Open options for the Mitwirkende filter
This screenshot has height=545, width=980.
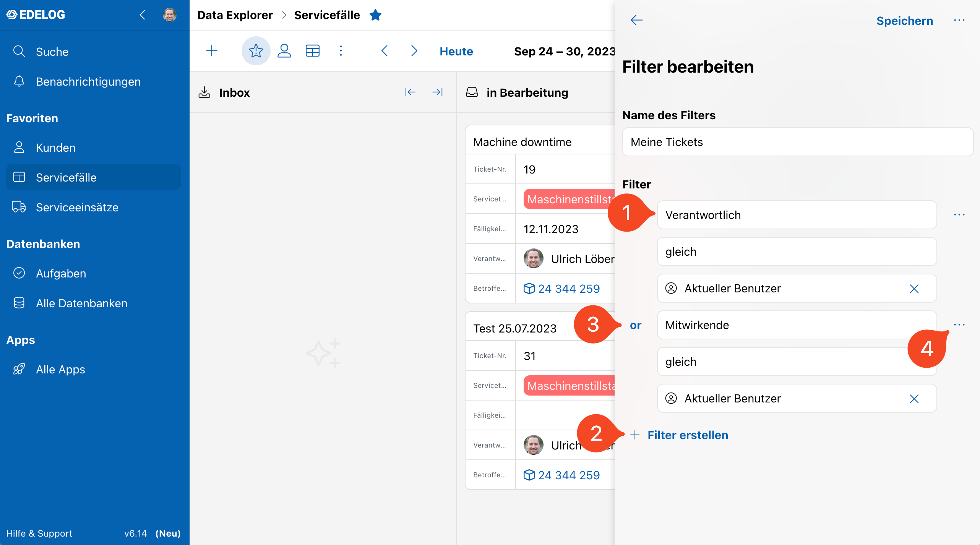[959, 325]
